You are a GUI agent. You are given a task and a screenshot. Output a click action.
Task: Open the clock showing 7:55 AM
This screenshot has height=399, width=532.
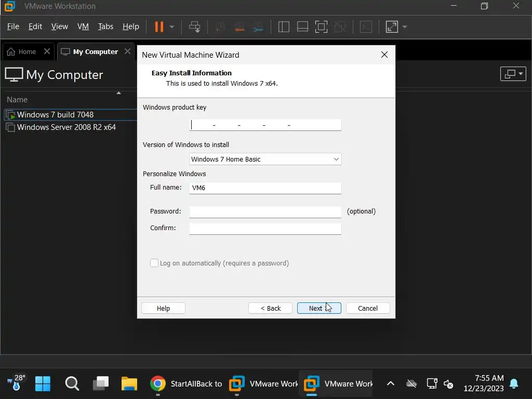point(484,383)
